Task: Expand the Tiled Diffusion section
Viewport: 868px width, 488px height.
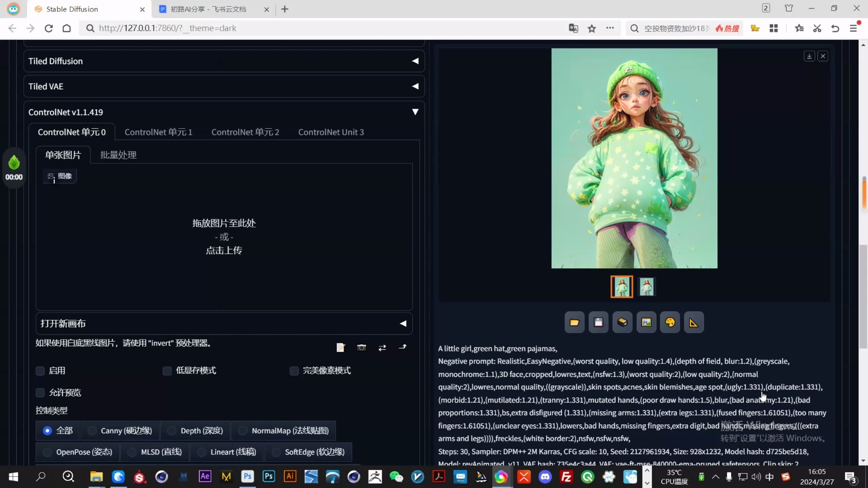Action: (415, 61)
